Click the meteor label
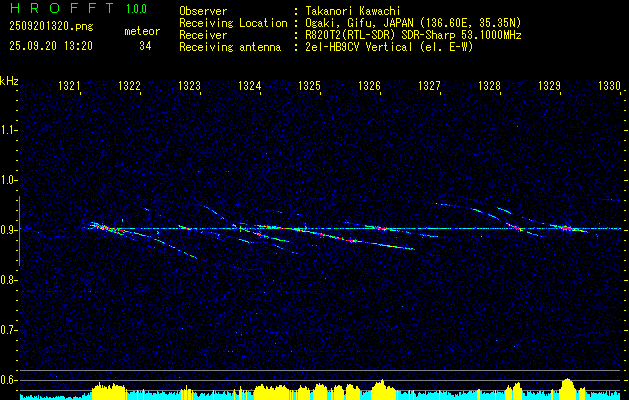This screenshot has width=629, height=400. coord(142,31)
